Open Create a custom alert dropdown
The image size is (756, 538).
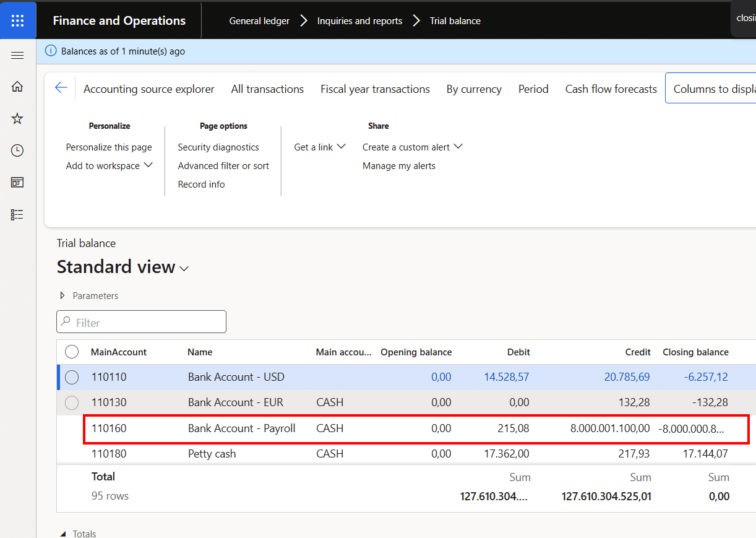[413, 147]
